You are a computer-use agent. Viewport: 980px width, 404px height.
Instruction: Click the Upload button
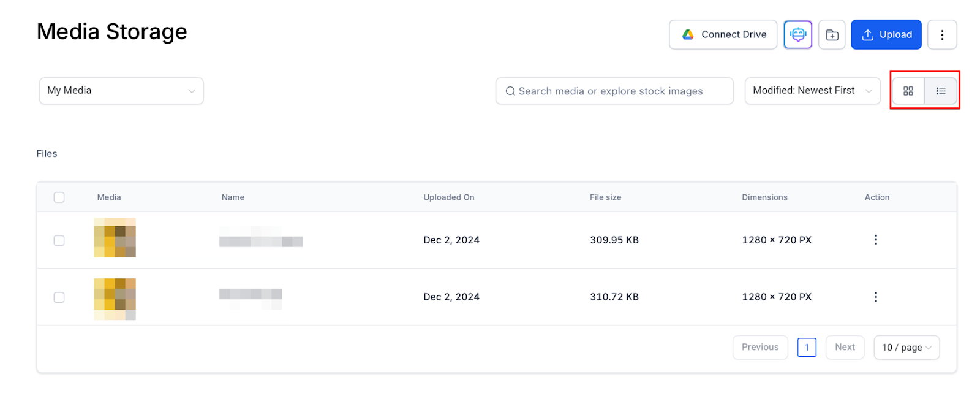[x=886, y=35]
